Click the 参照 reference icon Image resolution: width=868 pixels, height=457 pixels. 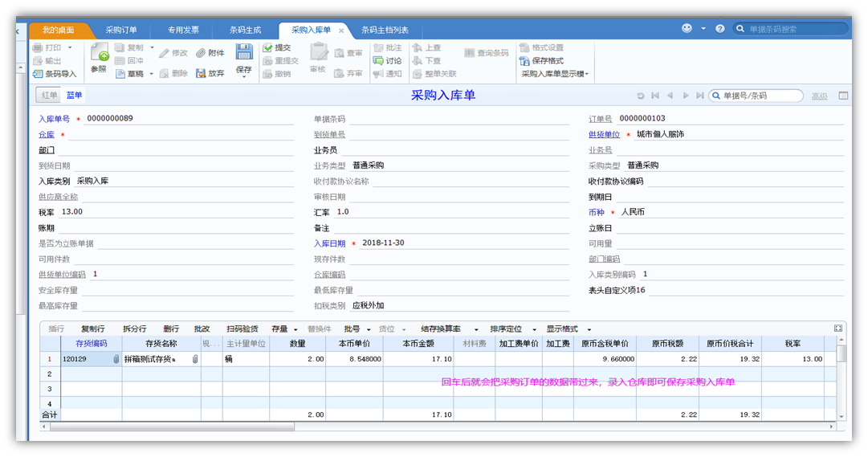pos(100,53)
